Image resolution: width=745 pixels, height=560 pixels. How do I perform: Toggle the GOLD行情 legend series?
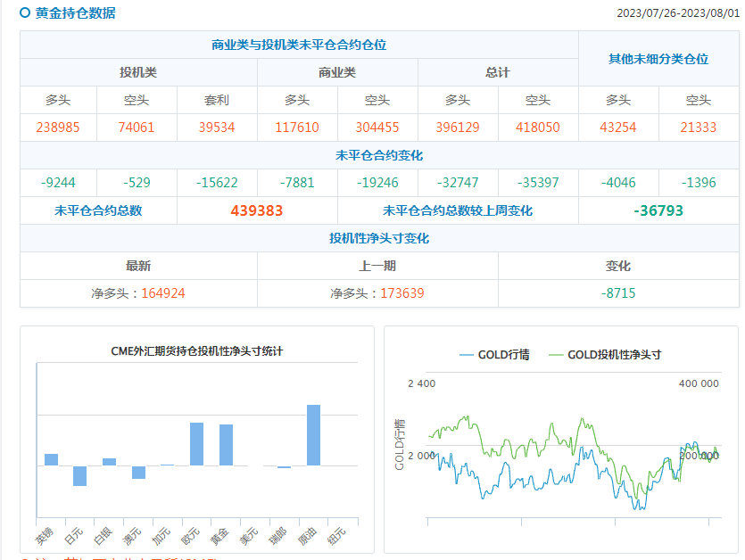pos(494,354)
